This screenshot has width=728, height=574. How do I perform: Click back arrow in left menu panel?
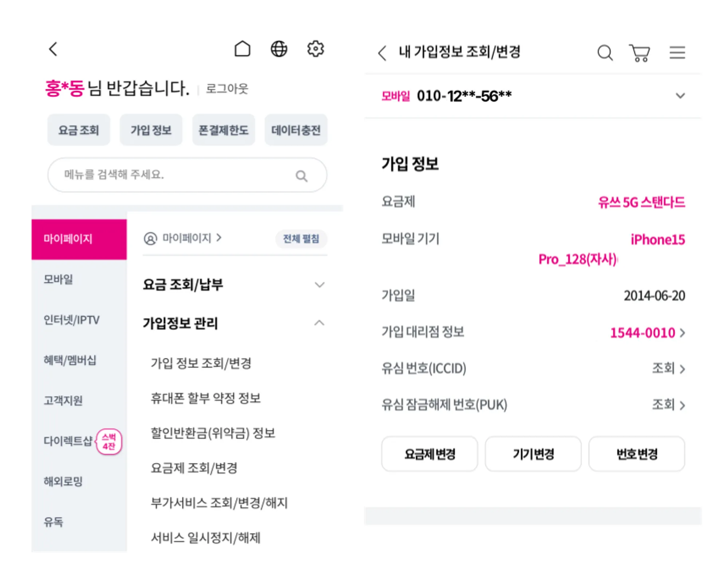click(53, 49)
